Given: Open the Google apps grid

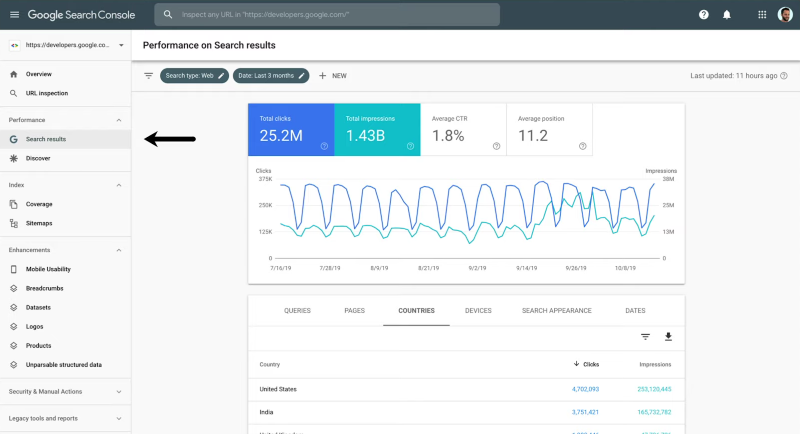Looking at the screenshot, I should pos(763,15).
